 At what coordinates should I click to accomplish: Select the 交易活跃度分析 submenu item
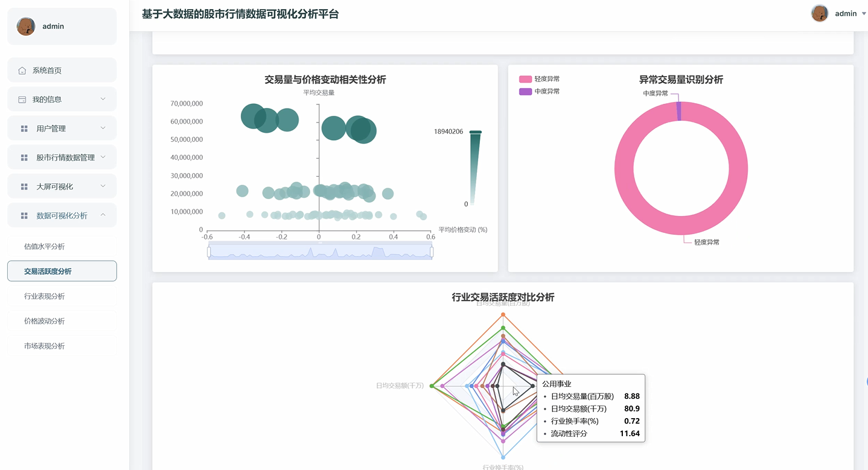click(62, 271)
